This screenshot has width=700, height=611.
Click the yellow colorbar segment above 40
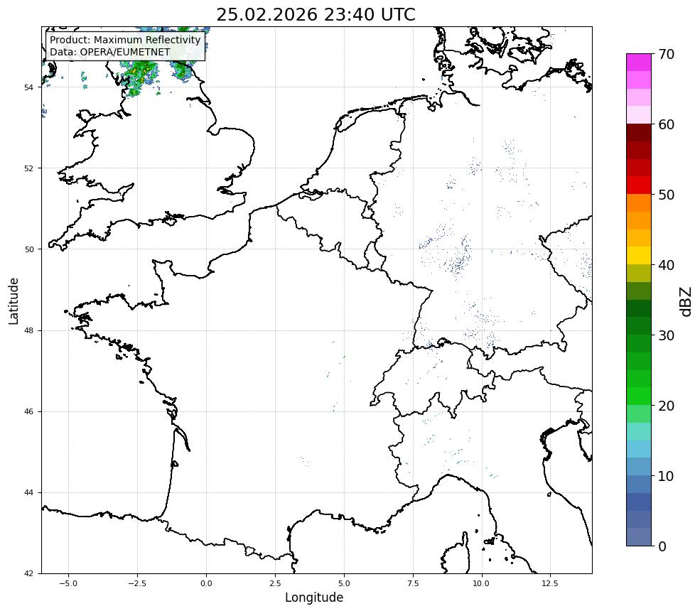pyautogui.click(x=639, y=255)
